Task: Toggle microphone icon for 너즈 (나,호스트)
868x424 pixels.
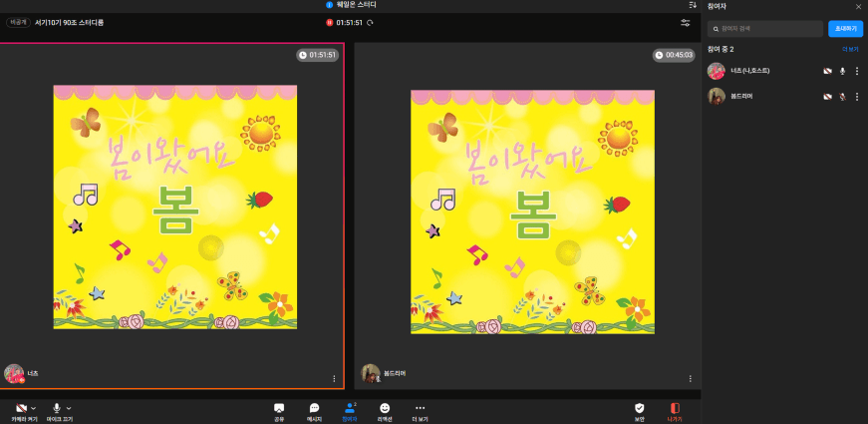Action: pos(842,71)
